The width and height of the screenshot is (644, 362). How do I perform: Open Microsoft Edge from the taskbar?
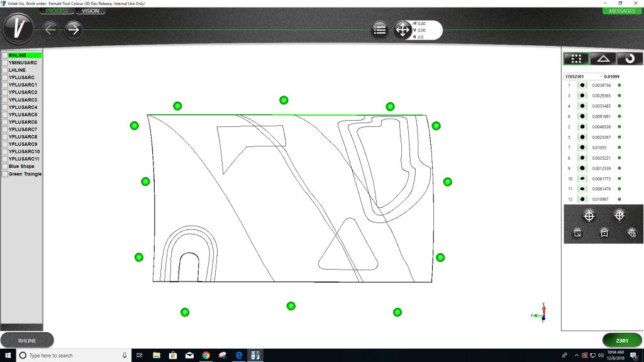tap(238, 356)
